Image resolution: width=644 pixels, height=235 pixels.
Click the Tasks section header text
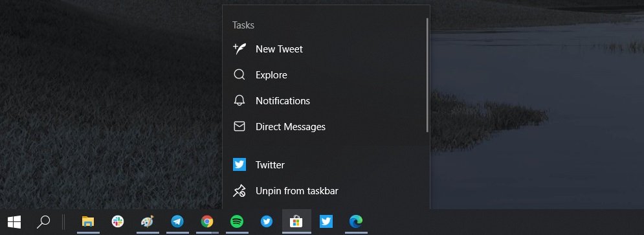pos(243,25)
